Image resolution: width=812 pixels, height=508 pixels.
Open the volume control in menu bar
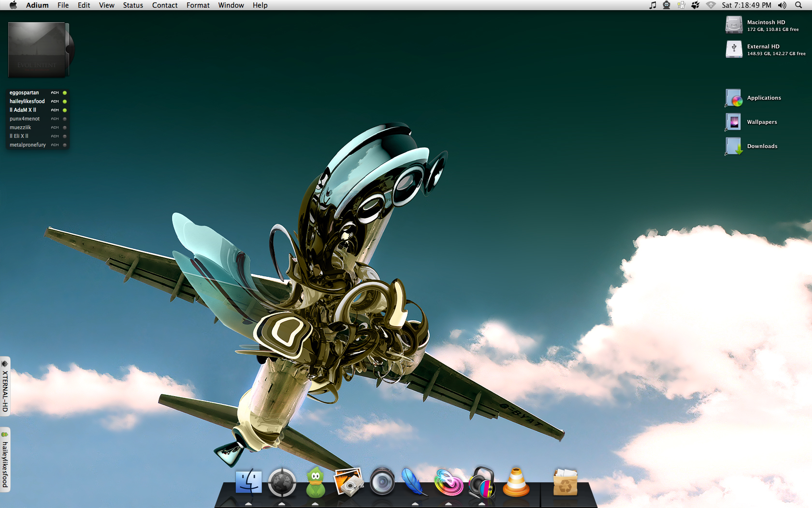tap(782, 5)
